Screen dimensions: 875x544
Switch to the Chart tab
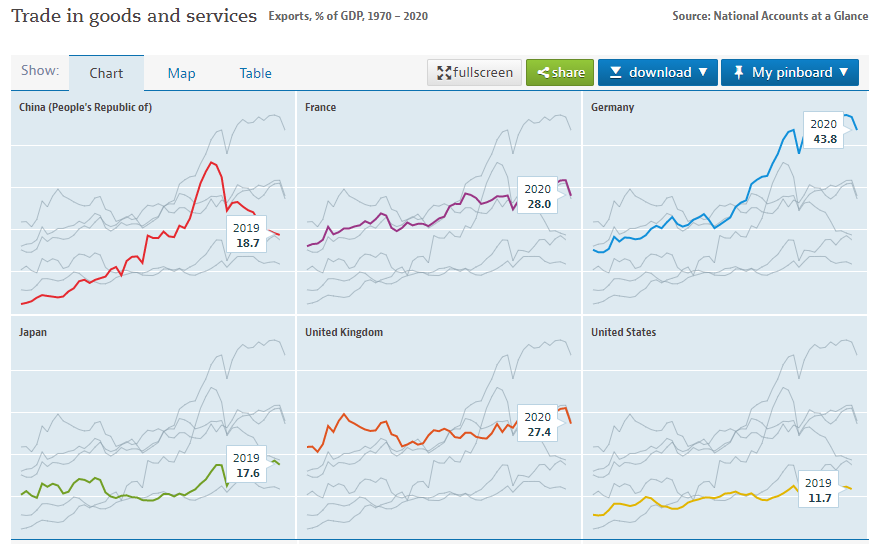point(106,73)
